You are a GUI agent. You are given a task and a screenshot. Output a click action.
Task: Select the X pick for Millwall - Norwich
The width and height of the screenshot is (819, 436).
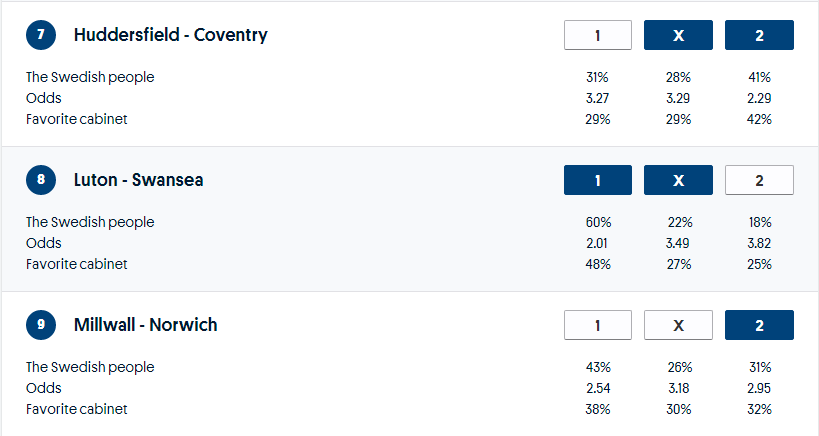click(x=678, y=325)
